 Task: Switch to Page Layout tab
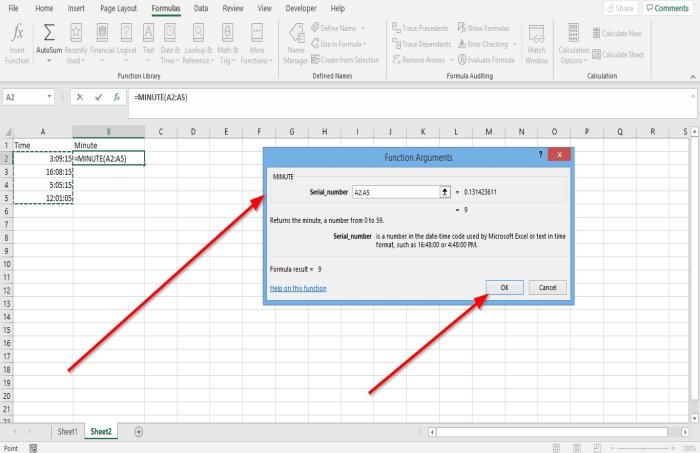tap(118, 8)
